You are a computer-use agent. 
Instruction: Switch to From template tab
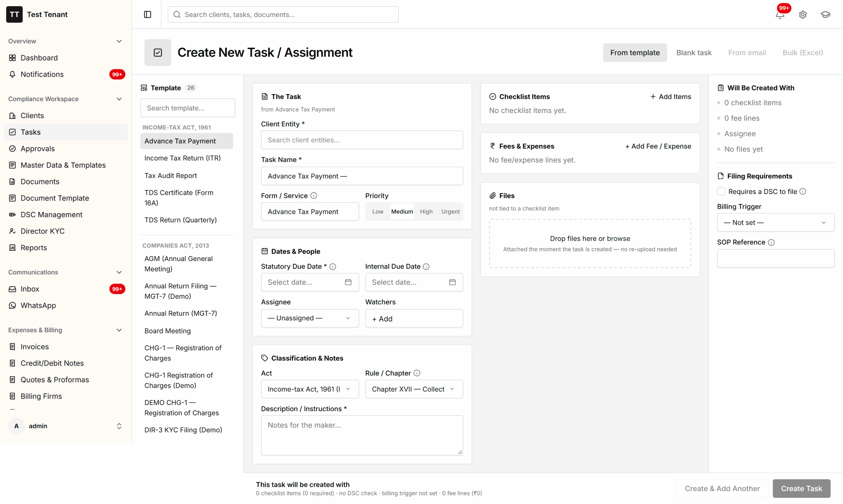point(635,53)
